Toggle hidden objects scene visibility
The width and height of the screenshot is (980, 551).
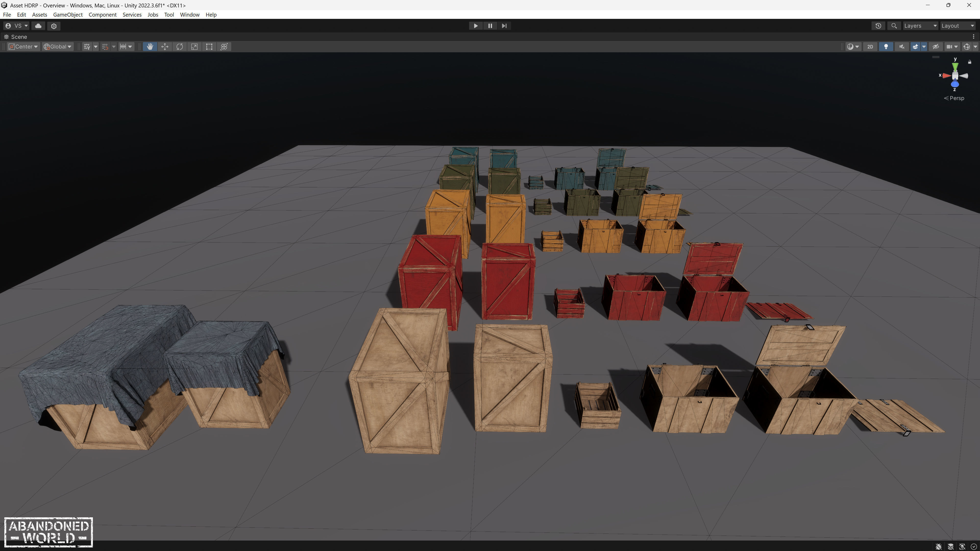click(936, 46)
